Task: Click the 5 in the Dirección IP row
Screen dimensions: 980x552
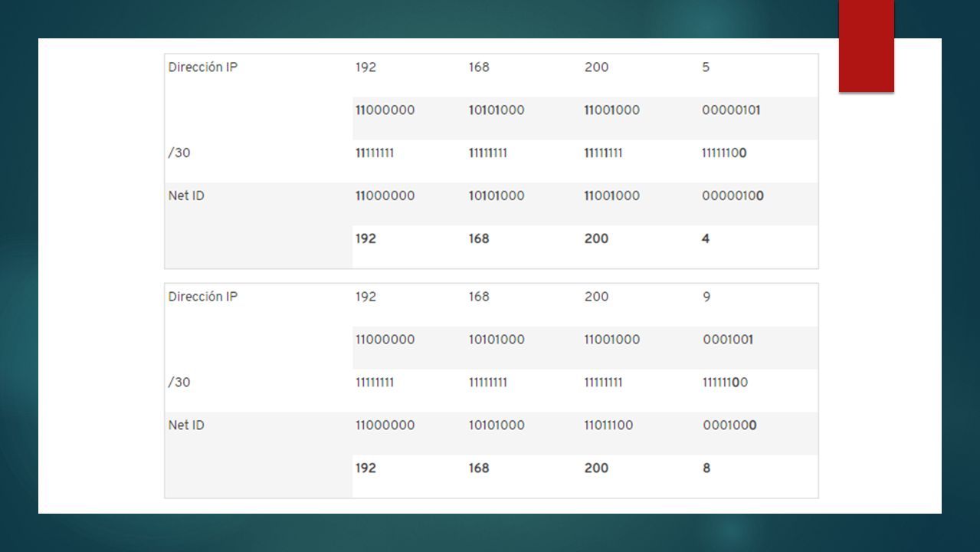Action: click(x=706, y=67)
